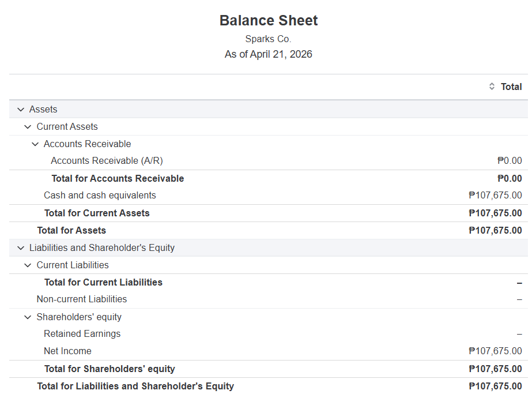This screenshot has height=394, width=532.
Task: Open the Accounts Receivable (A/R) account
Action: (107, 160)
